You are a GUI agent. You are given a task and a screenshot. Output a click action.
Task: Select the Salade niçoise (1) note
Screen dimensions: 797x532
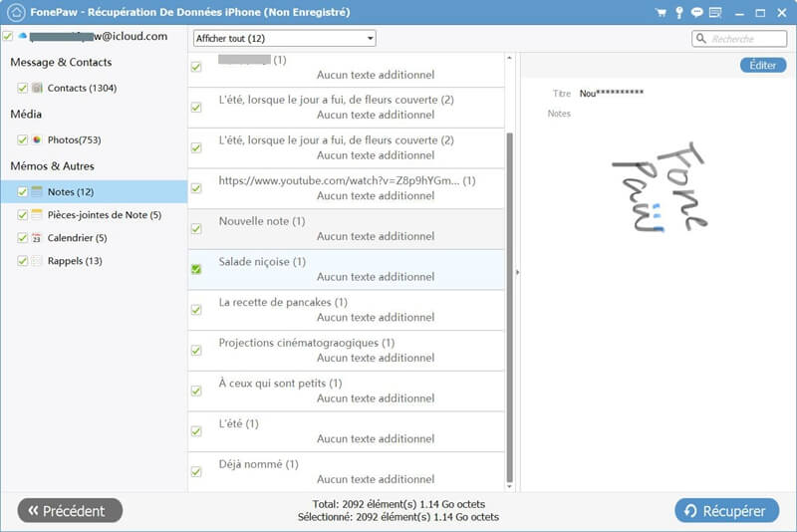click(x=346, y=269)
